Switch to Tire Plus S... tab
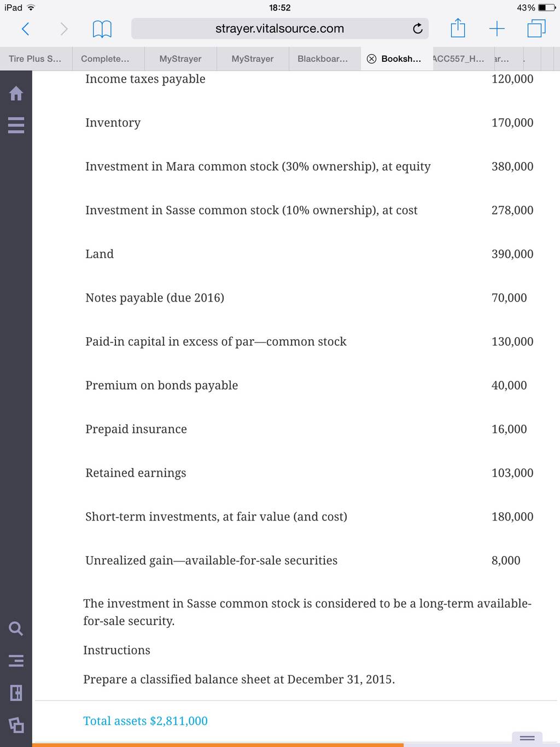This screenshot has width=560, height=747. tap(36, 59)
